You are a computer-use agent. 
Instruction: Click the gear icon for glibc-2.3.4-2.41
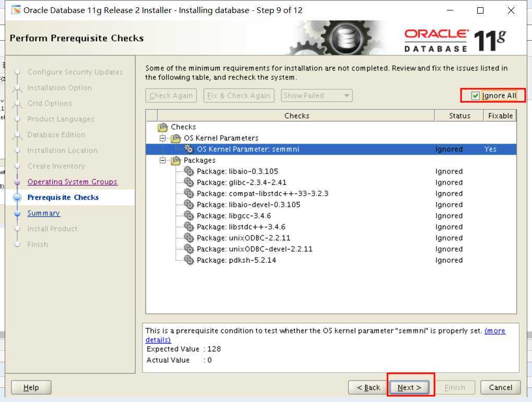point(189,182)
